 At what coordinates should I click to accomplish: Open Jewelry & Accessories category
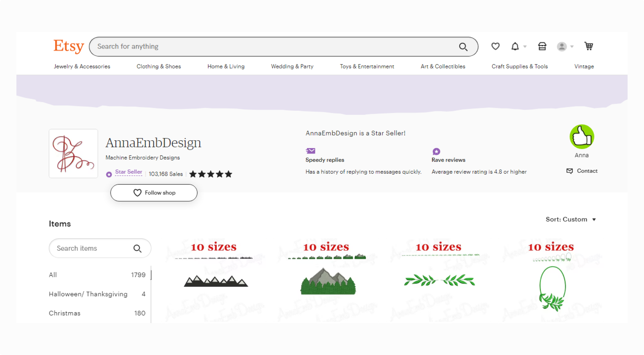(x=82, y=66)
